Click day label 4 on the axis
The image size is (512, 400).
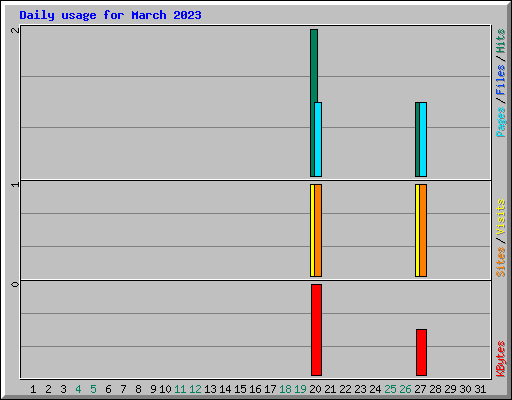click(x=78, y=389)
